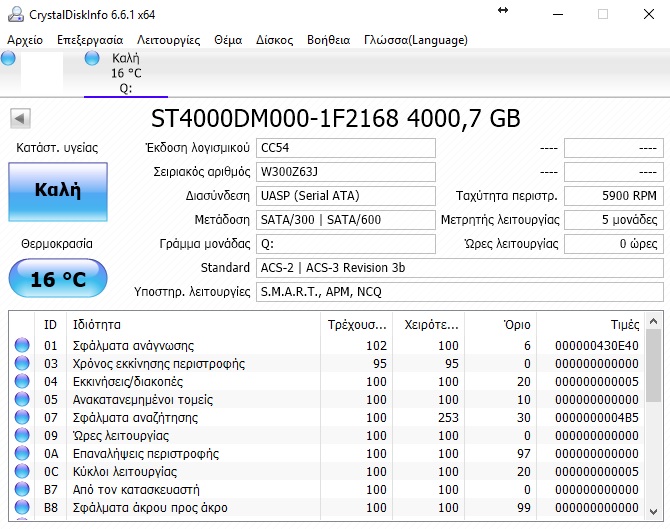Click the first disk status orb
This screenshot has width=670, height=529.
[x=8, y=58]
